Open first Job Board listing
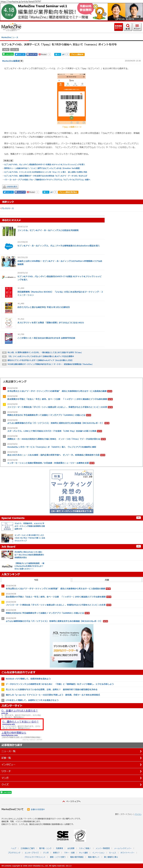143x868 pixels. click(x=29, y=555)
